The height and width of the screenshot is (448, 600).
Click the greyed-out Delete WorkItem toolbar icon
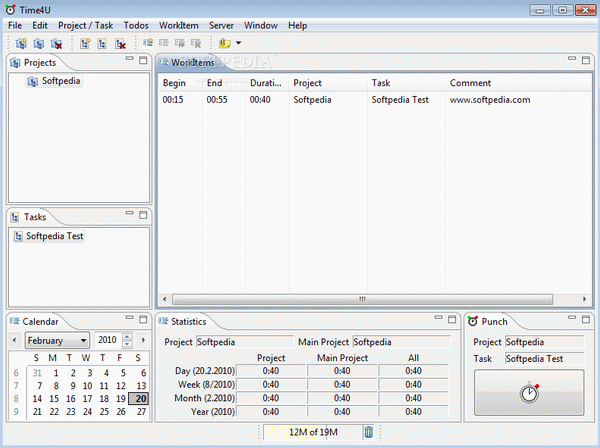click(x=196, y=43)
